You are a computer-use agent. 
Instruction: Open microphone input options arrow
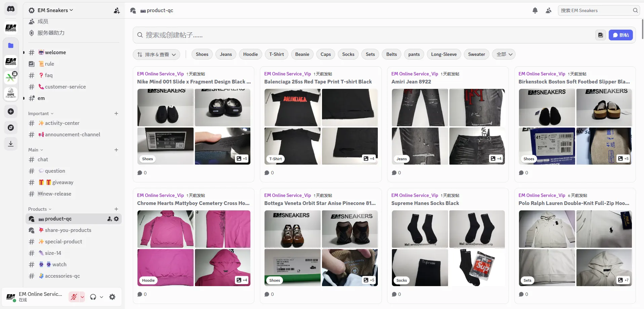[x=82, y=297]
